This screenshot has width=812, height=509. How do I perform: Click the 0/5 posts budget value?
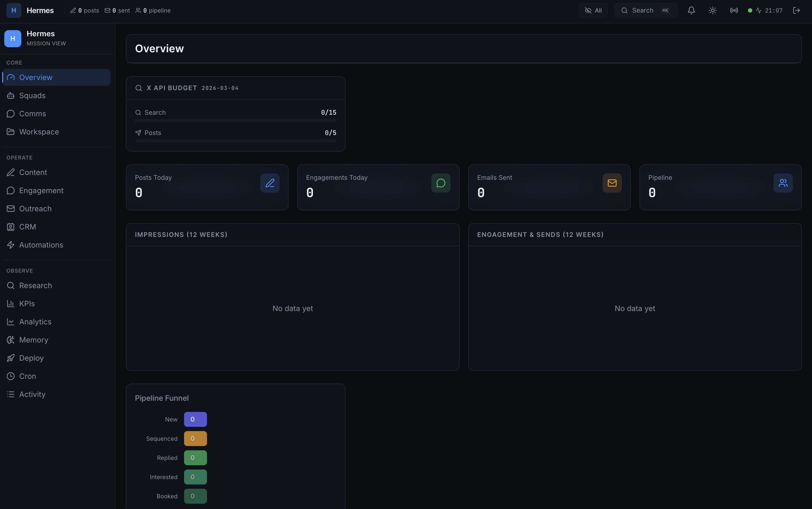331,133
